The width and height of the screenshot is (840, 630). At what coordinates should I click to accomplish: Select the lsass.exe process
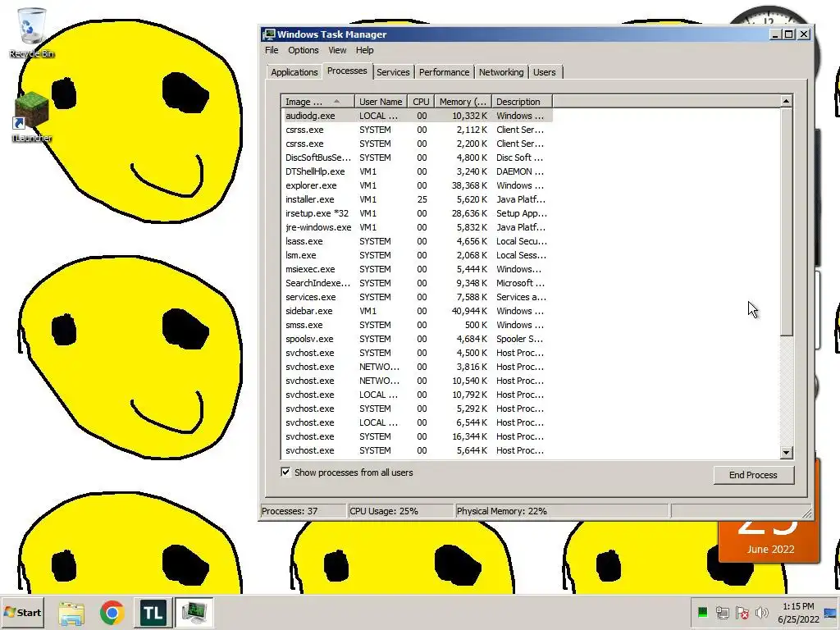(x=417, y=241)
